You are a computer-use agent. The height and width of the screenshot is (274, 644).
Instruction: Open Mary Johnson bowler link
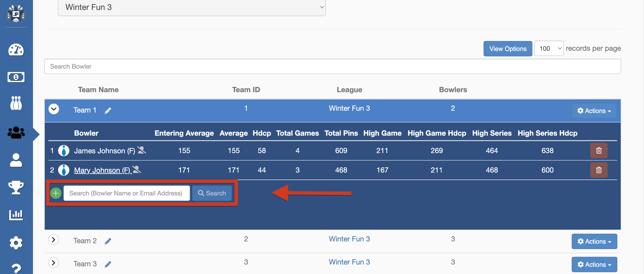[x=102, y=170]
